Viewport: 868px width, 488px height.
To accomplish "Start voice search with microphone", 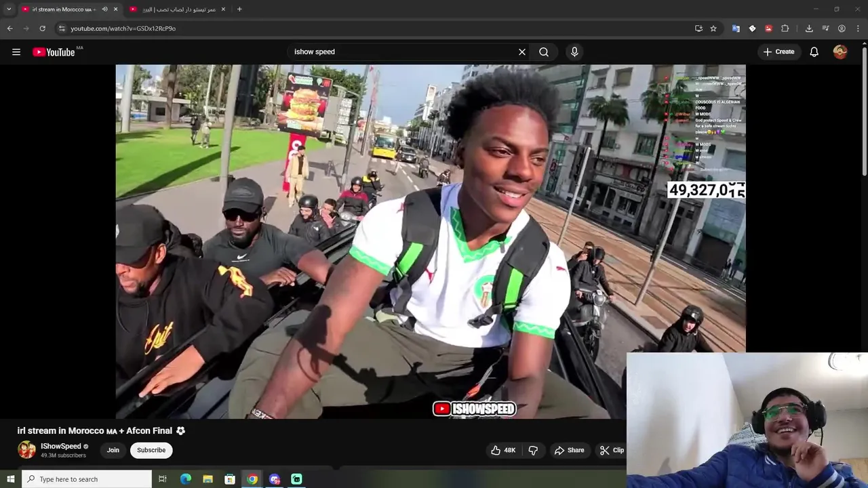I will (574, 52).
